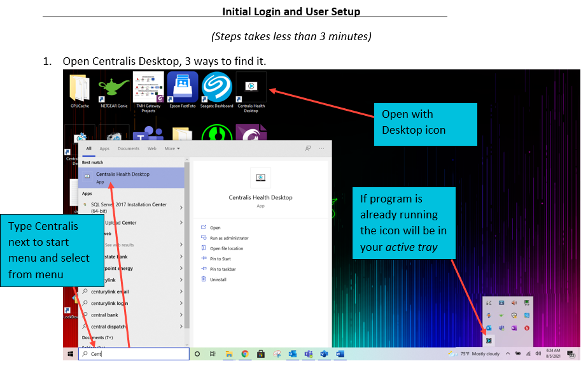
Task: Click the Cortana circle icon on taskbar
Action: tap(197, 354)
